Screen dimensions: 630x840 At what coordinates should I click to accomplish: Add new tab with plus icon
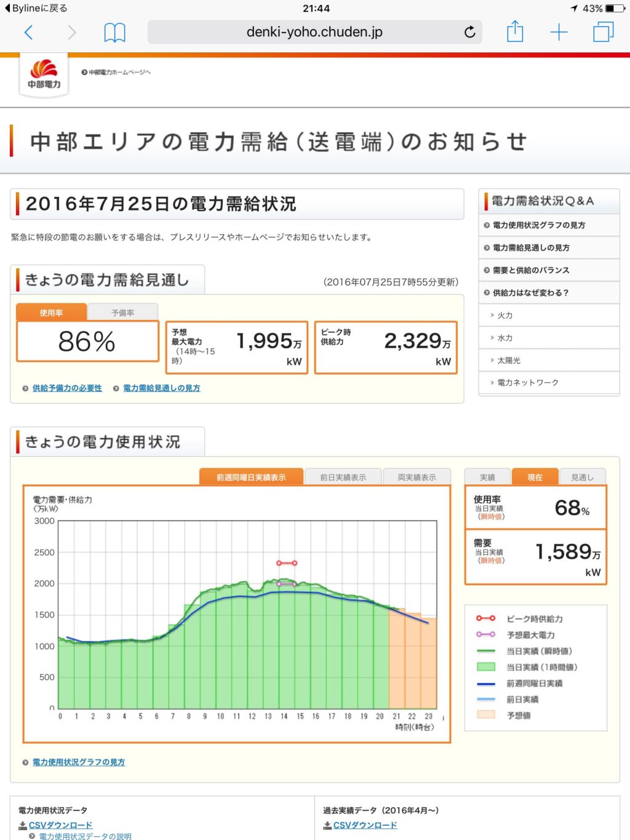click(559, 32)
